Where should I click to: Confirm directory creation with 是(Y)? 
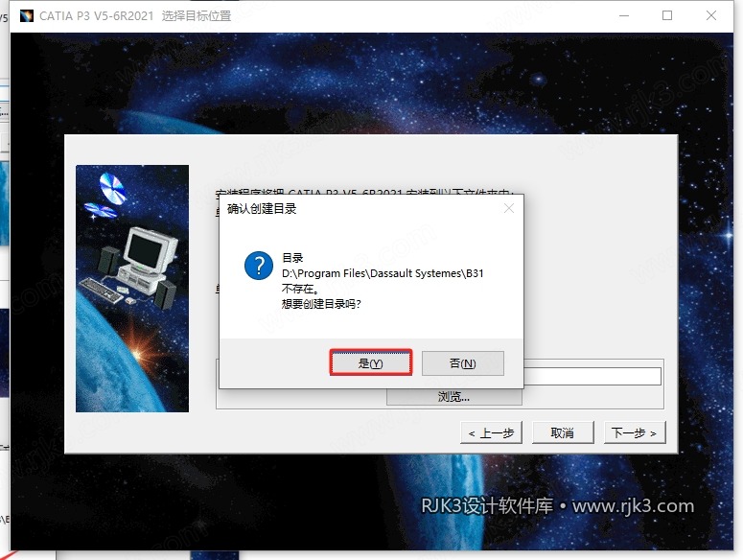point(371,363)
